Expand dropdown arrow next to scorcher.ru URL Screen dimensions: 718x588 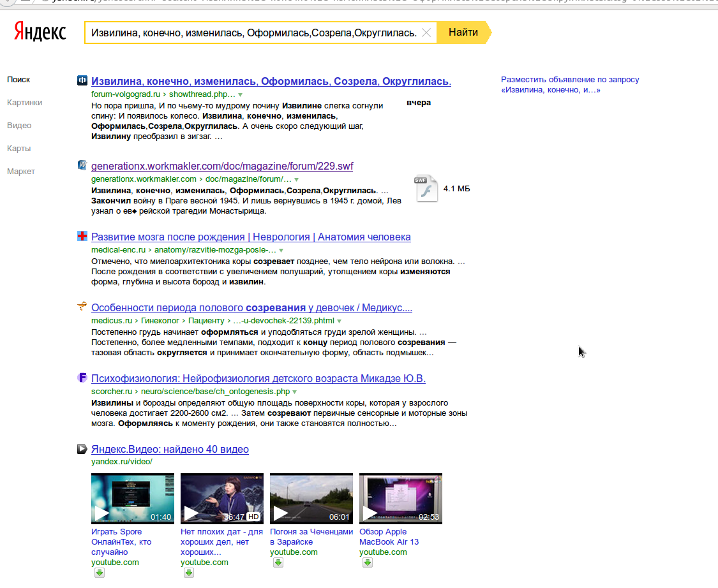294,392
